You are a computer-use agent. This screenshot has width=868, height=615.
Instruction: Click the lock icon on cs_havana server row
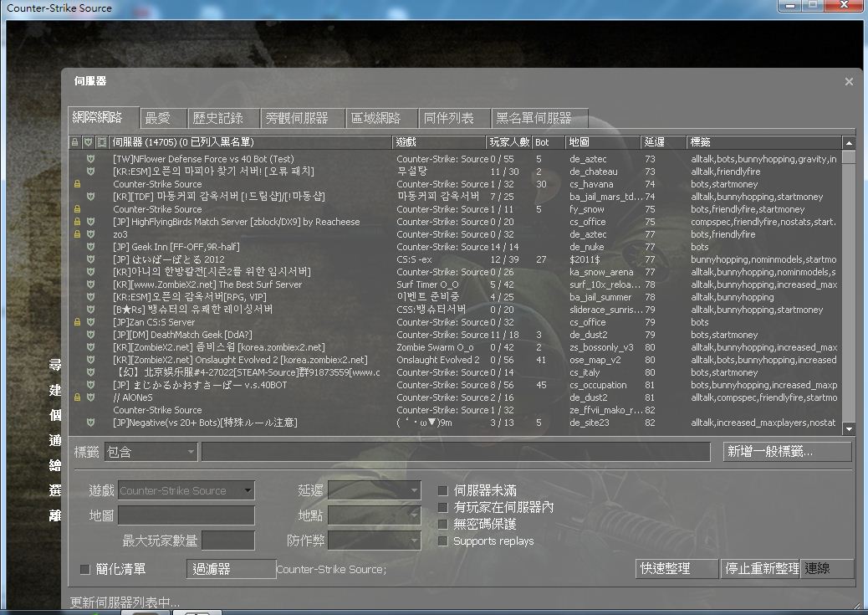click(78, 184)
